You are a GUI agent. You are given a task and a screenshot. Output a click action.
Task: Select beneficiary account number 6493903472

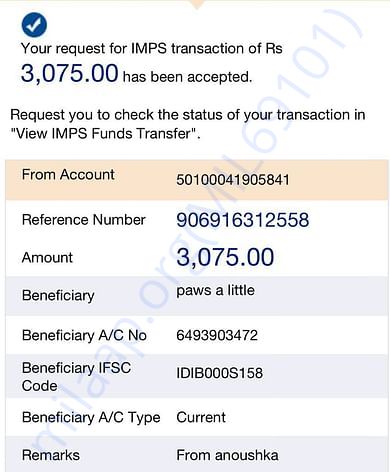217,335
